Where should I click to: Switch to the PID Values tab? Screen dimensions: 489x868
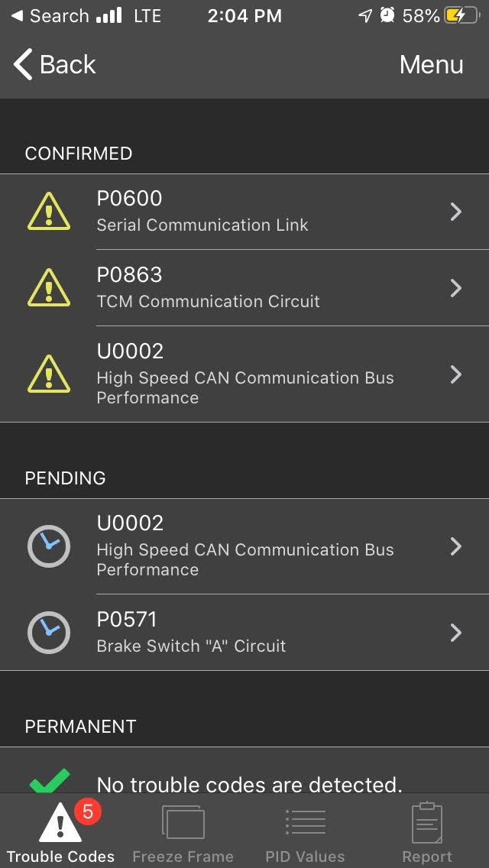click(x=305, y=834)
